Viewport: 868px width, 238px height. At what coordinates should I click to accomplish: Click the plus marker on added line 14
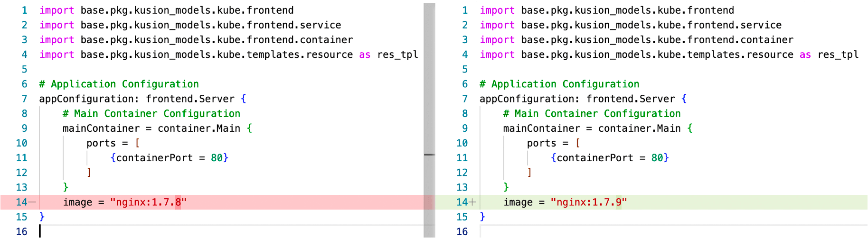tap(472, 202)
